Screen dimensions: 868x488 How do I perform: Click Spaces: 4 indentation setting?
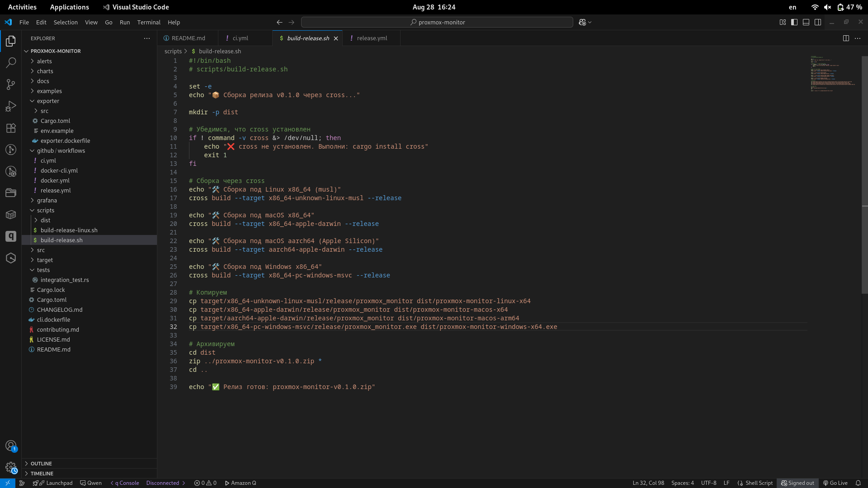point(682,483)
